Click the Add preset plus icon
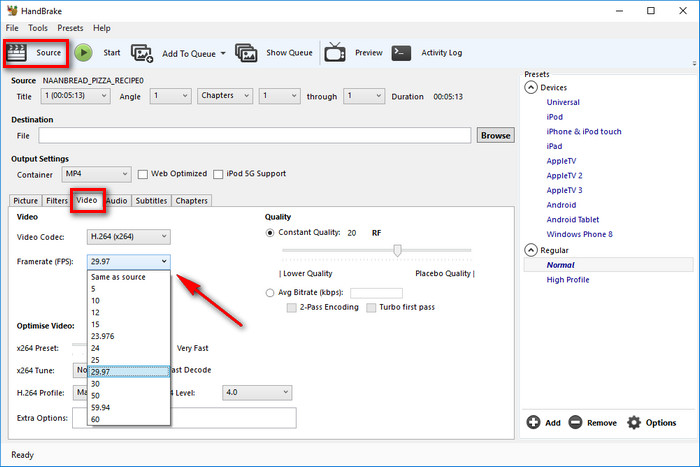 533,422
